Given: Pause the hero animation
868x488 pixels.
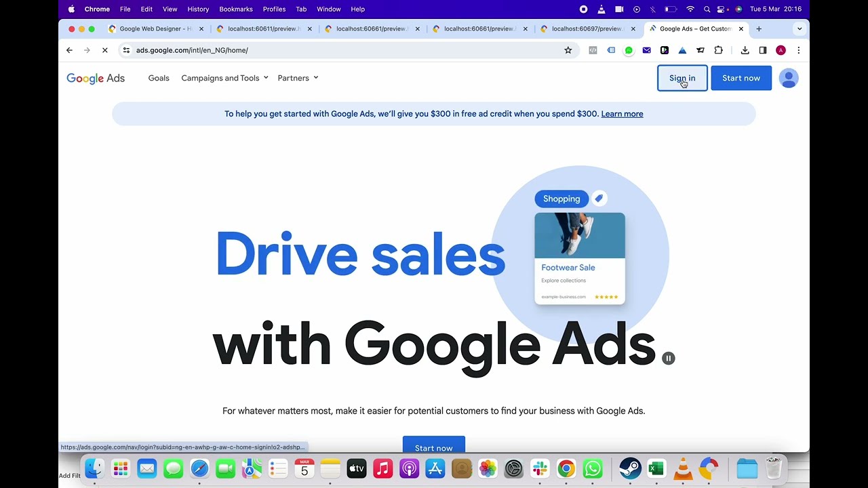Looking at the screenshot, I should [668, 358].
